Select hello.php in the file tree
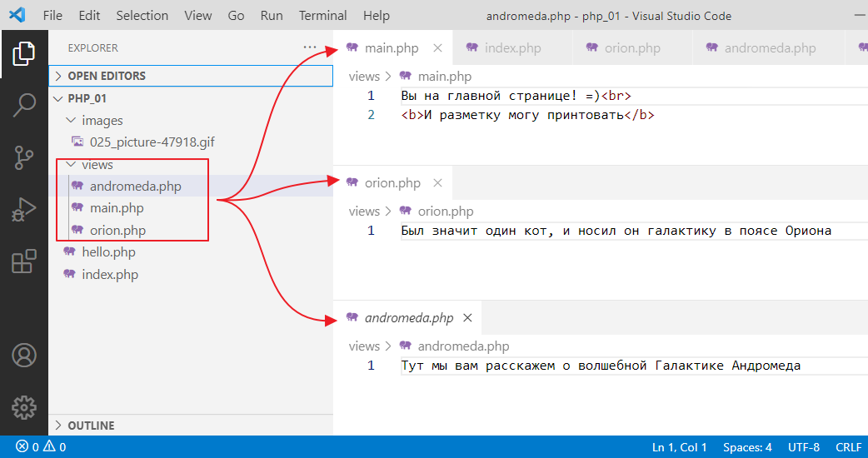The width and height of the screenshot is (868, 458). [x=108, y=252]
